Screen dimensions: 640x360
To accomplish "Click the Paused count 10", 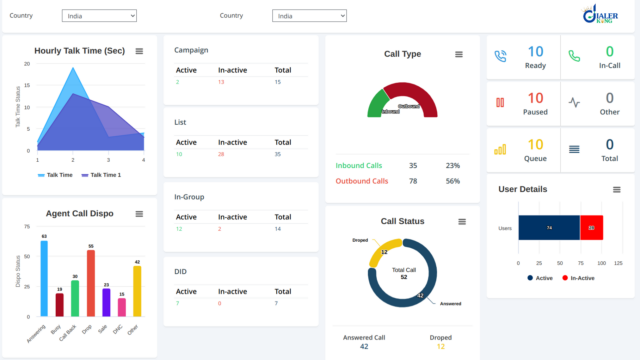I will 536,98.
